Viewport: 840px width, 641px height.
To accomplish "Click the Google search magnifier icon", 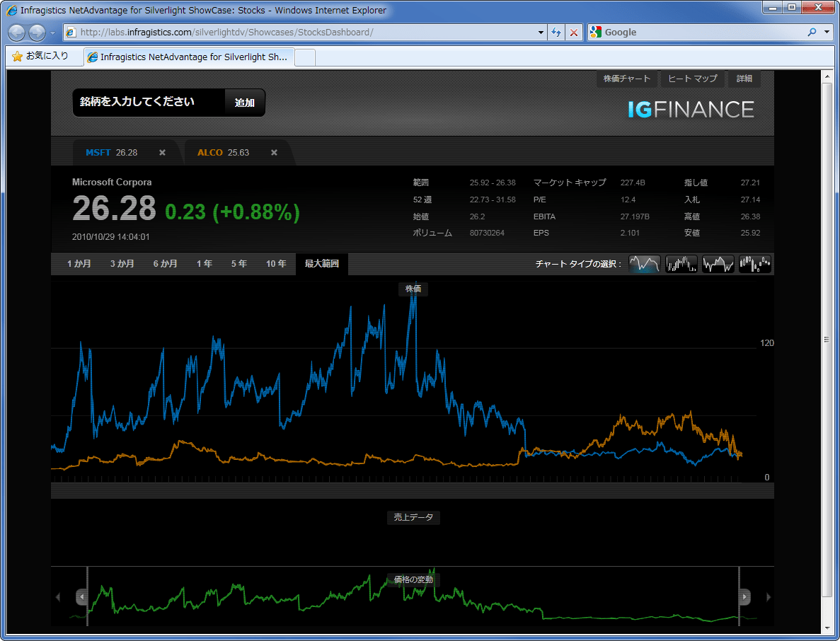I will tap(812, 33).
